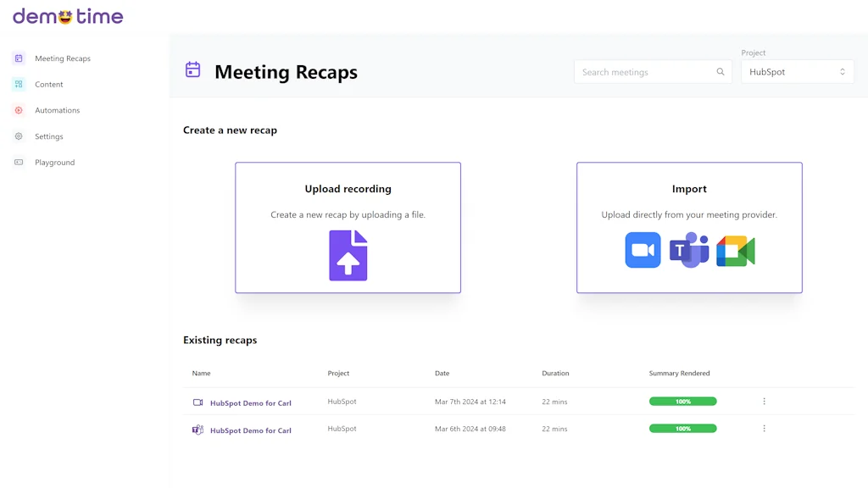Viewport: 868px width, 488px height.
Task: Open Playground from sidebar
Action: click(55, 162)
